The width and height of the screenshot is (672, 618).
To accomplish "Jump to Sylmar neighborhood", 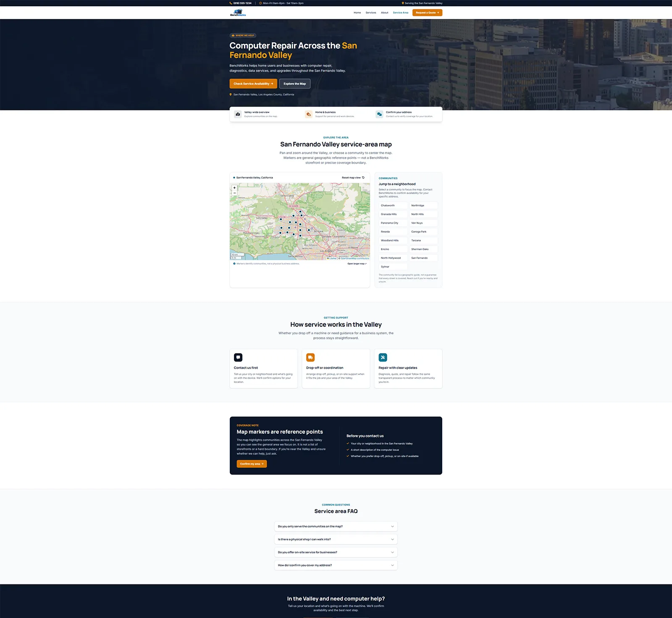I will pyautogui.click(x=393, y=267).
